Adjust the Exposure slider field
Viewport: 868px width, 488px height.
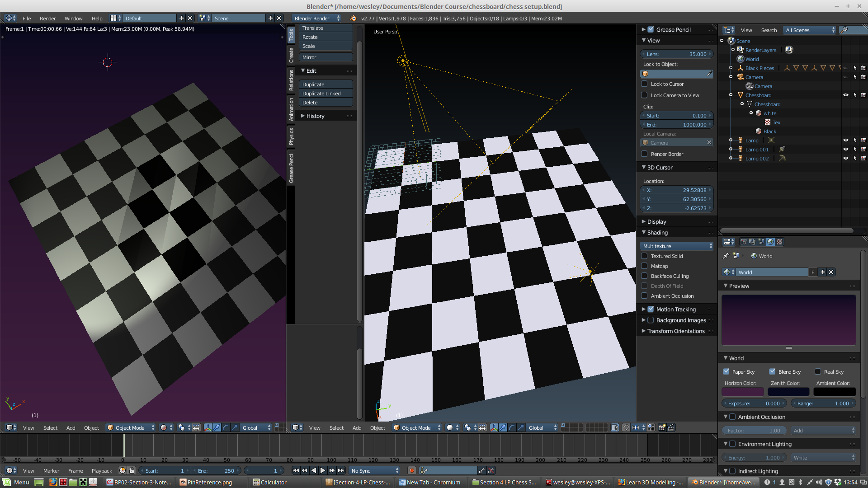click(x=754, y=404)
